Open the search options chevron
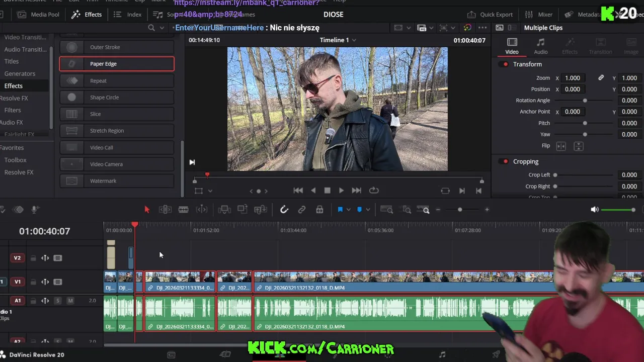 (162, 28)
